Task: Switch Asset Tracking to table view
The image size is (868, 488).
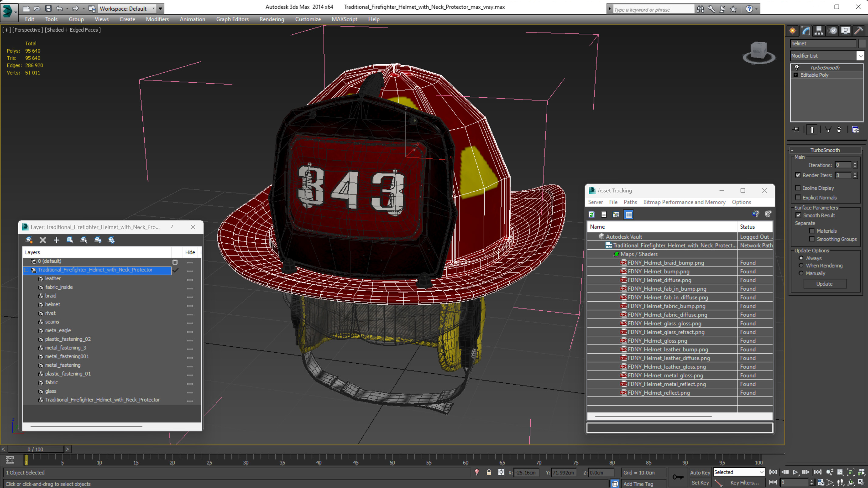Action: coord(629,215)
